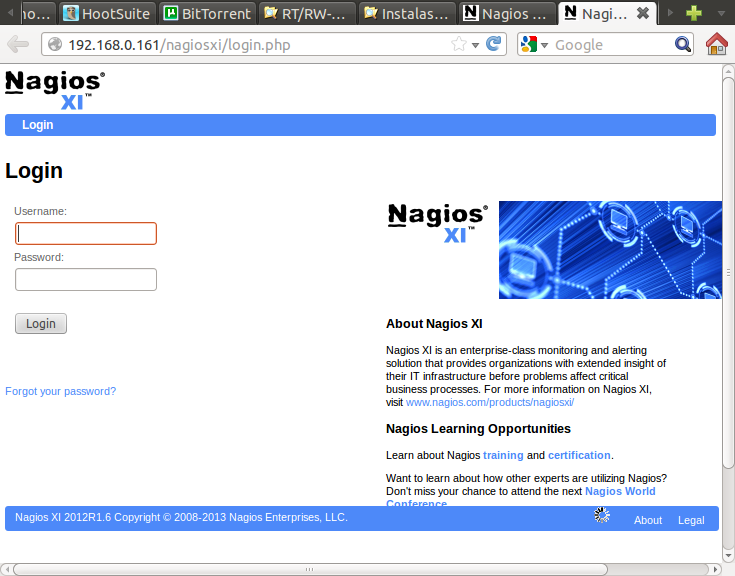
Task: Click the scrollbar up arrow
Action: pyautogui.click(x=728, y=71)
